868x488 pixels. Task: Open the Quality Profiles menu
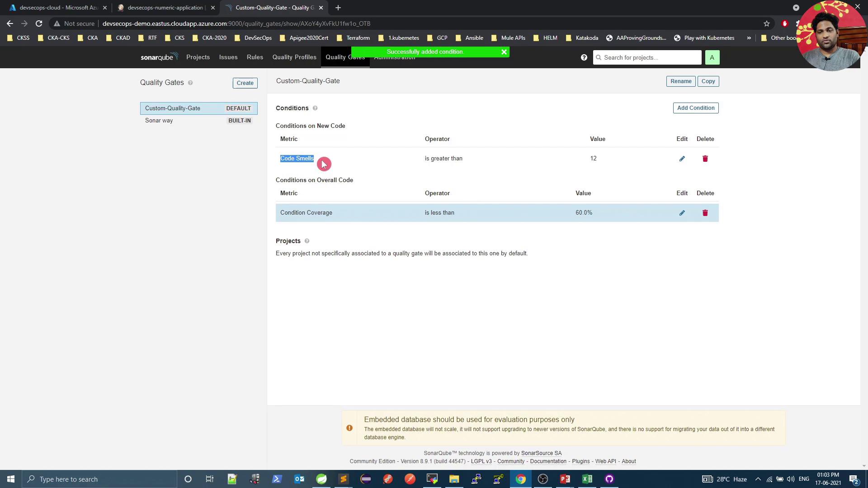point(294,57)
